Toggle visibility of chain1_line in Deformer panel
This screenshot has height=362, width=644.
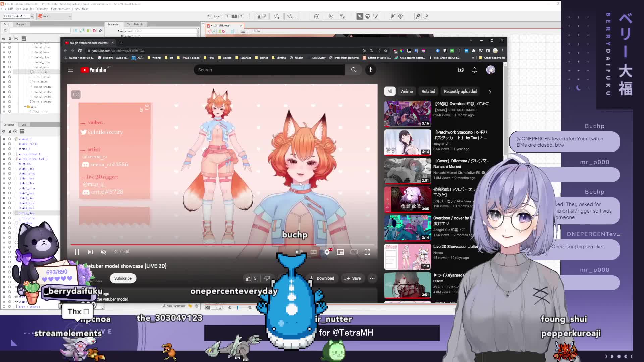tap(4, 169)
